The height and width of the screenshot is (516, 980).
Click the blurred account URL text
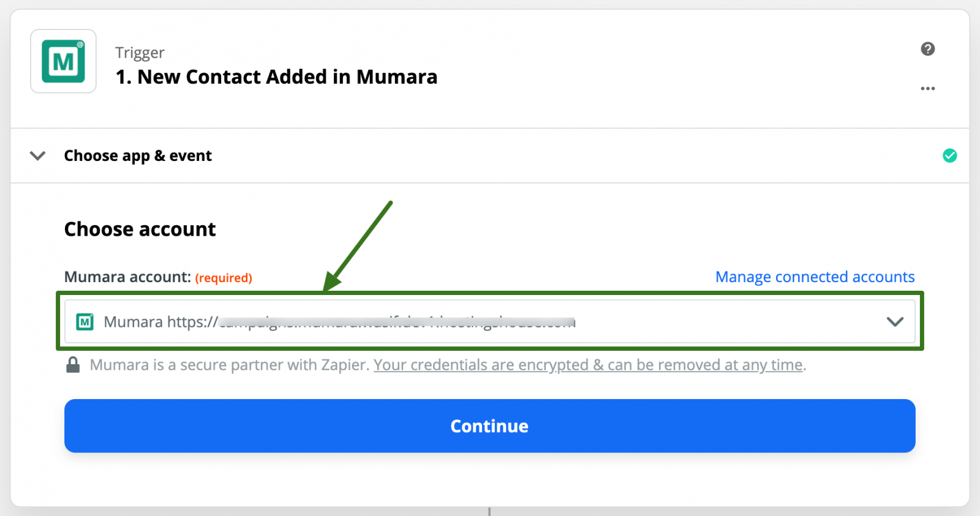[x=397, y=322]
